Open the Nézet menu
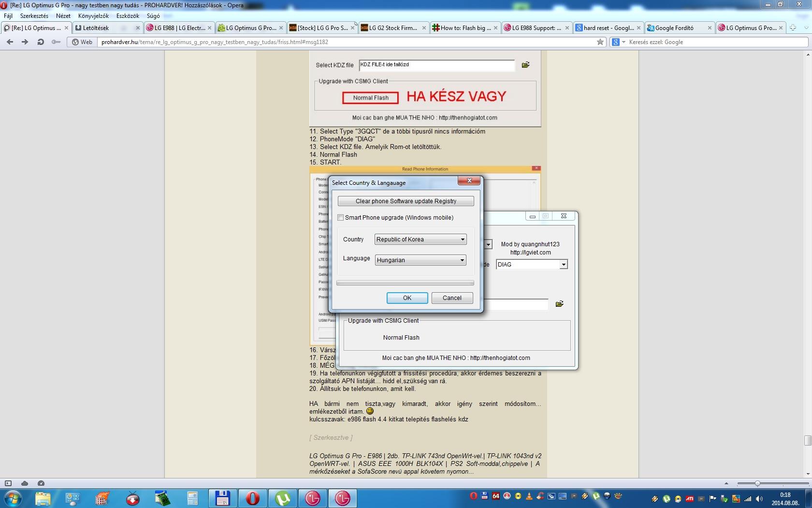 pyautogui.click(x=63, y=16)
